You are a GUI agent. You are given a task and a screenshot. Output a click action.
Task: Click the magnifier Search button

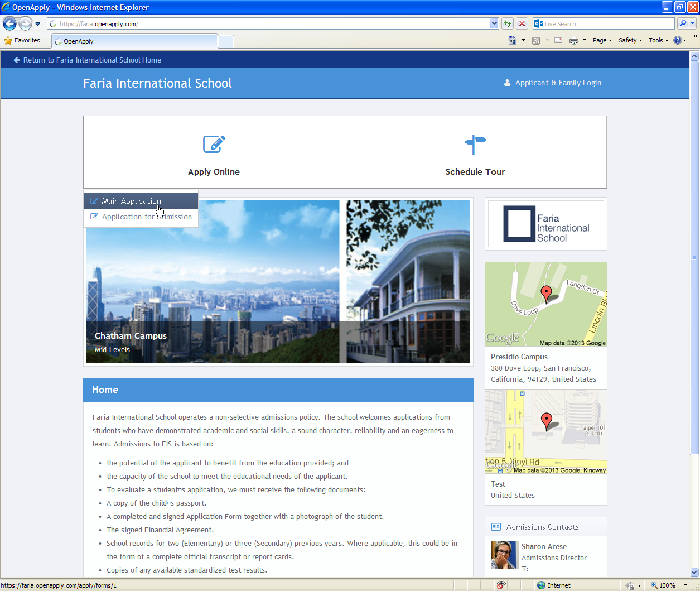pyautogui.click(x=683, y=23)
